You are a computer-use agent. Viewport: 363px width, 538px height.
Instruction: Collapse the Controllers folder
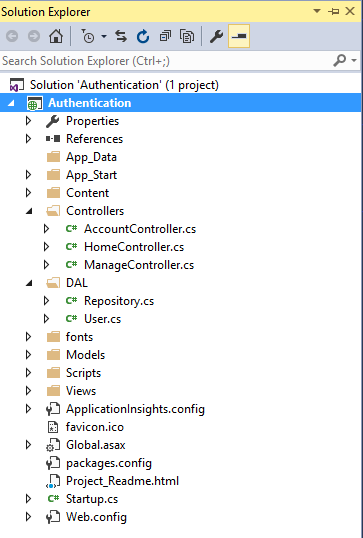point(29,211)
